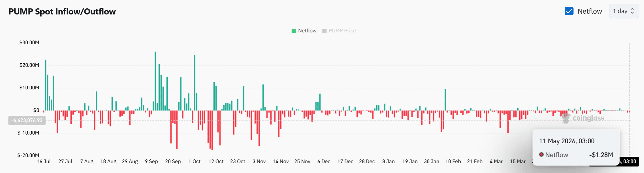Click the 12 Oct x-axis date
Viewport: 644px width, 173px height.
click(216, 161)
